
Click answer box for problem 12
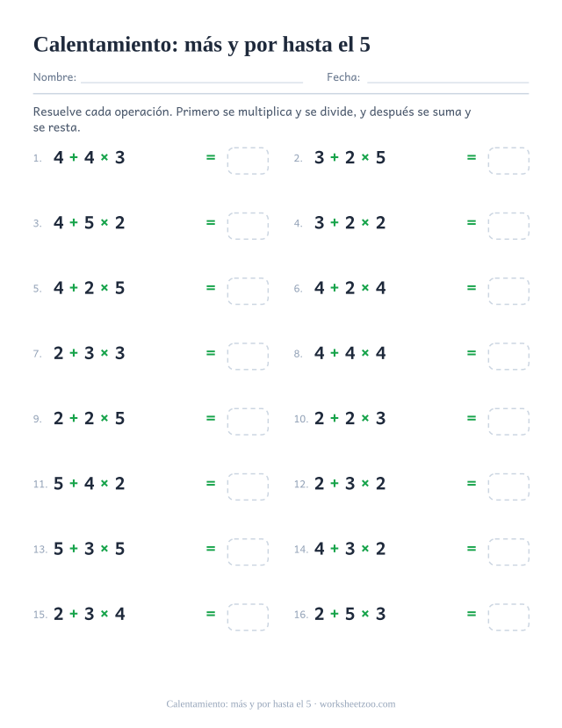click(x=508, y=487)
